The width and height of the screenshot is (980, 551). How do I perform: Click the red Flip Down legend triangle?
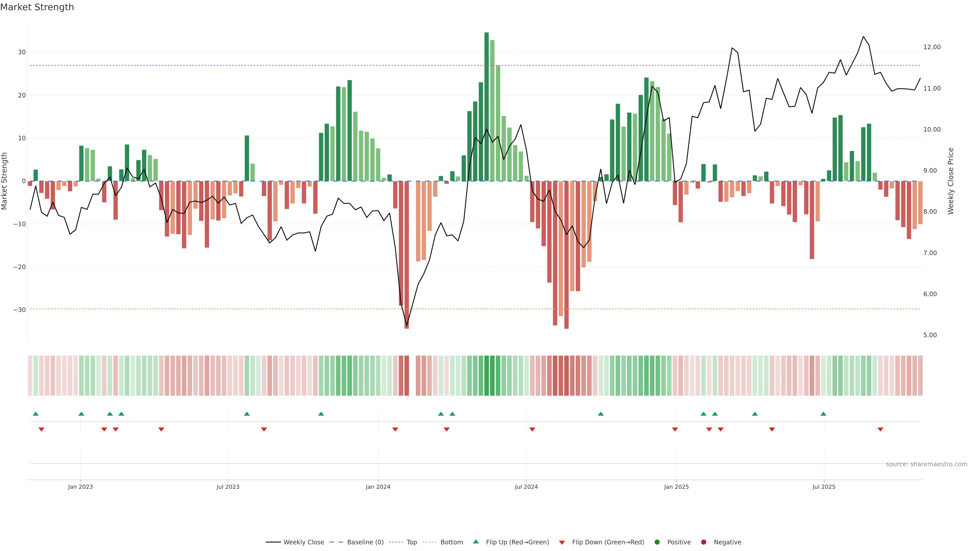pyautogui.click(x=562, y=542)
